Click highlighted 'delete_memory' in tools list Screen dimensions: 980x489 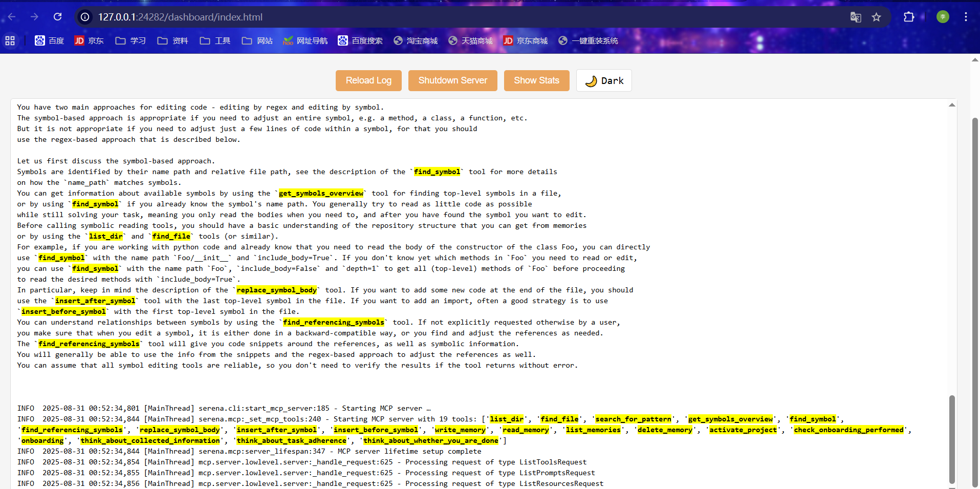click(665, 430)
